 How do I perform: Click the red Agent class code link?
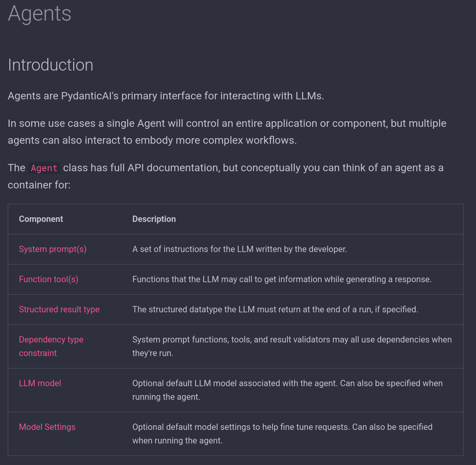[x=44, y=168]
